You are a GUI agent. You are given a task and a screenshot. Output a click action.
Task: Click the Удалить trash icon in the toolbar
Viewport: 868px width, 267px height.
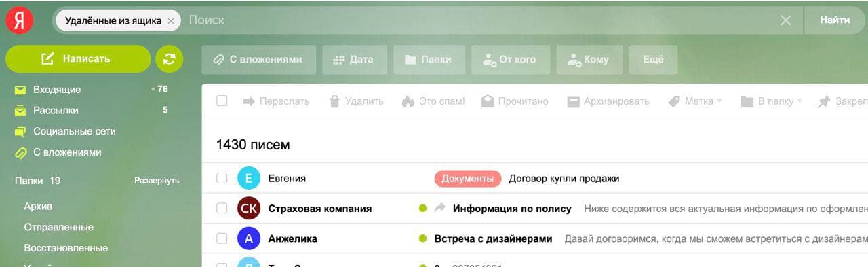coord(334,101)
